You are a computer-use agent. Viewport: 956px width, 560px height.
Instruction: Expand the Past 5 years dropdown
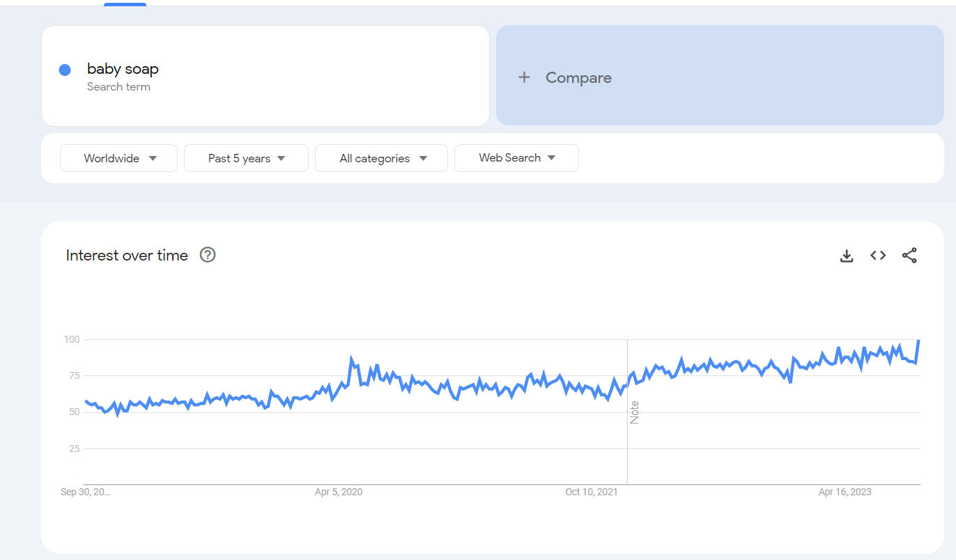tap(246, 158)
